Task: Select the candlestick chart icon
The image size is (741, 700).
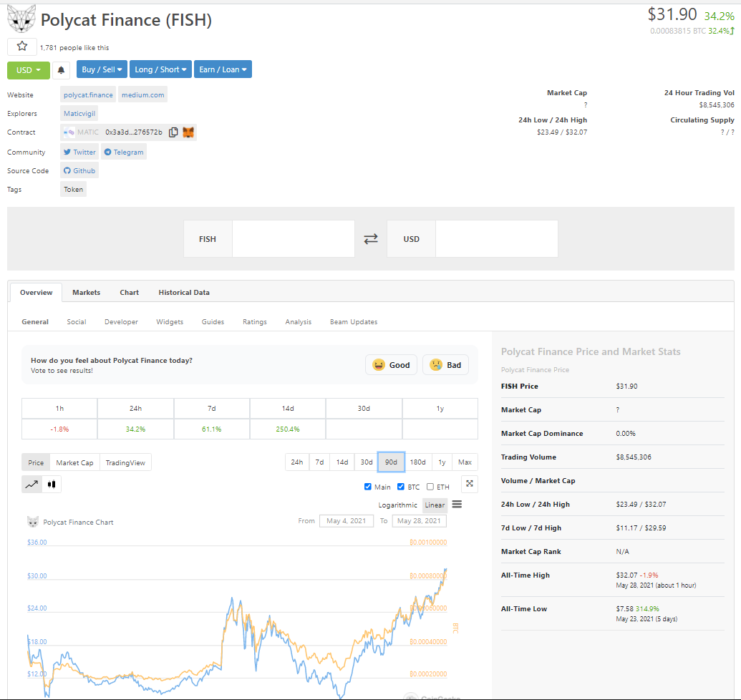Action: click(x=52, y=484)
